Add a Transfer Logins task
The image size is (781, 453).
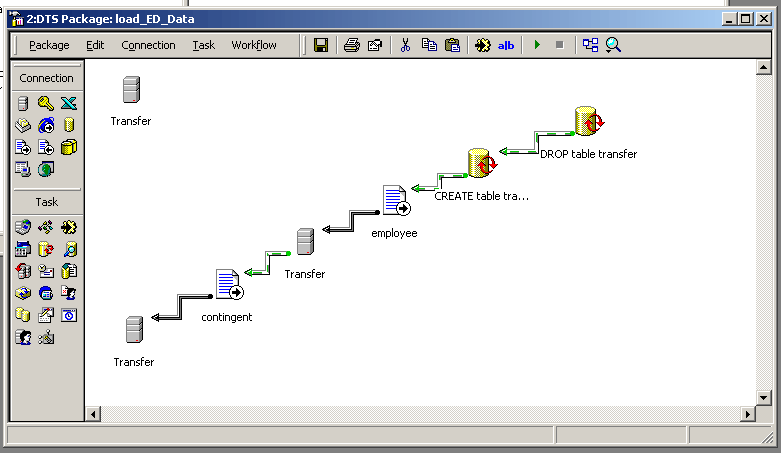pos(23,337)
